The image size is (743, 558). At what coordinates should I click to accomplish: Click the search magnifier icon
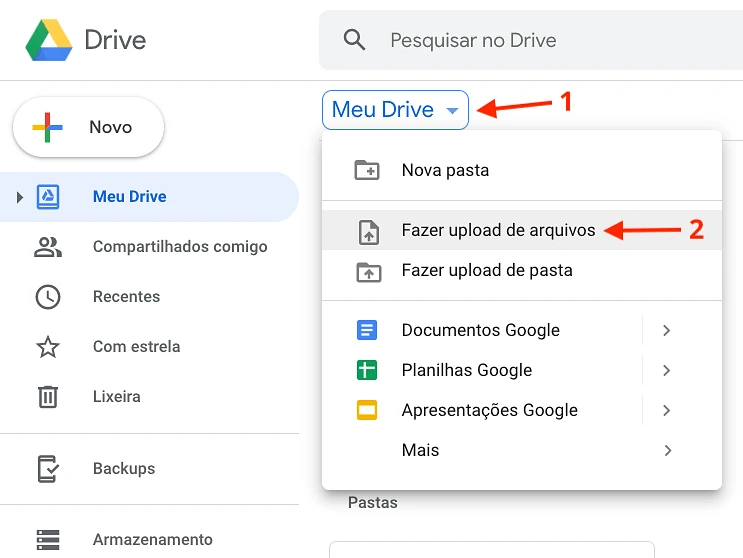tap(354, 40)
